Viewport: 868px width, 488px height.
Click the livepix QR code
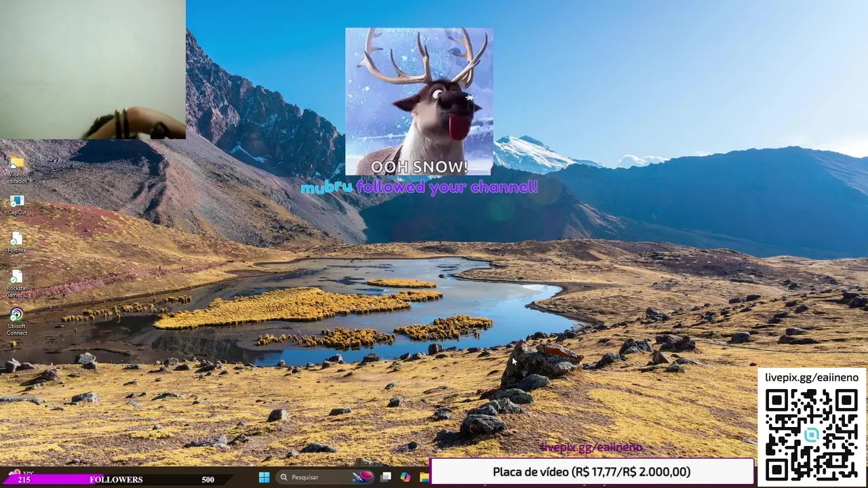811,434
